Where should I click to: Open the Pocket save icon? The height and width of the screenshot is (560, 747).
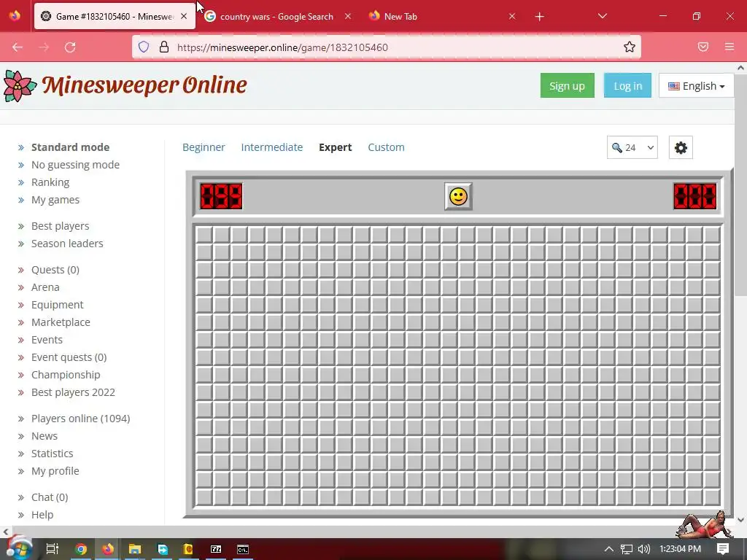(703, 47)
